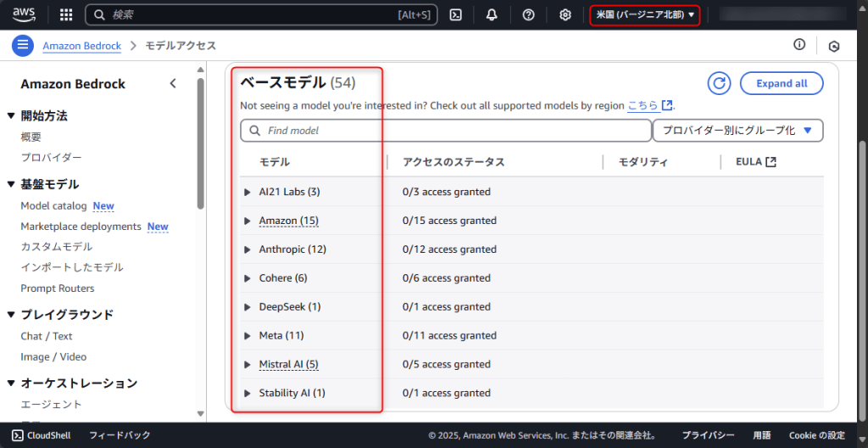Open the こちら supported models link
This screenshot has width=868, height=448.
coord(643,105)
